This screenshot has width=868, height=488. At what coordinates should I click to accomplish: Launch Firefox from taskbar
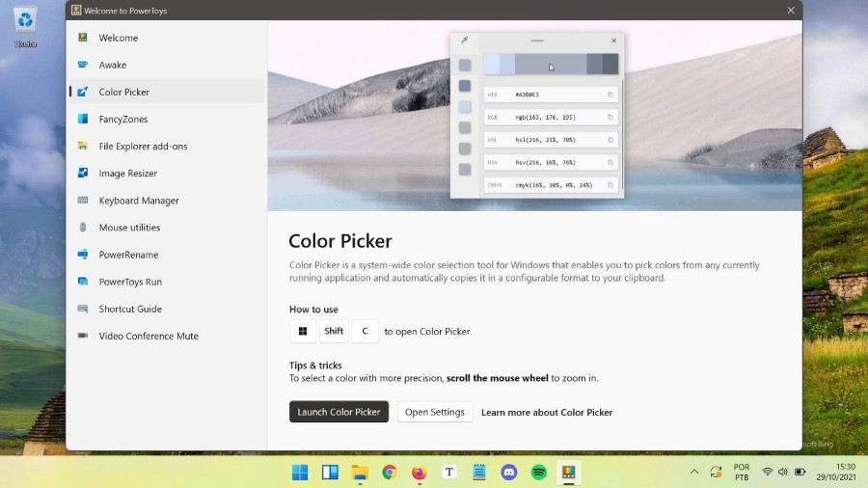coord(420,472)
